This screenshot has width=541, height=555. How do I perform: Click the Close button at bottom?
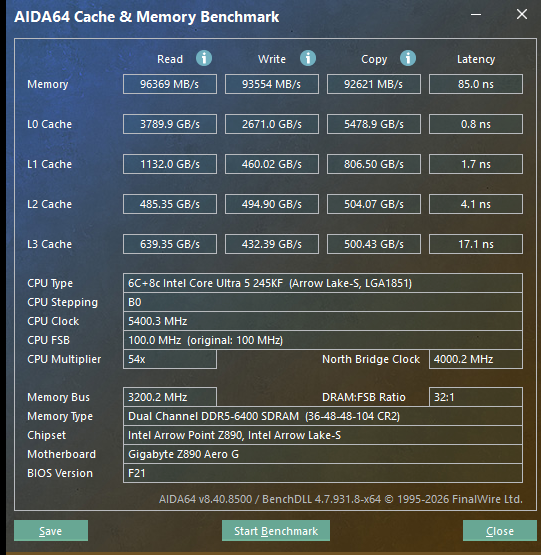pyautogui.click(x=500, y=531)
